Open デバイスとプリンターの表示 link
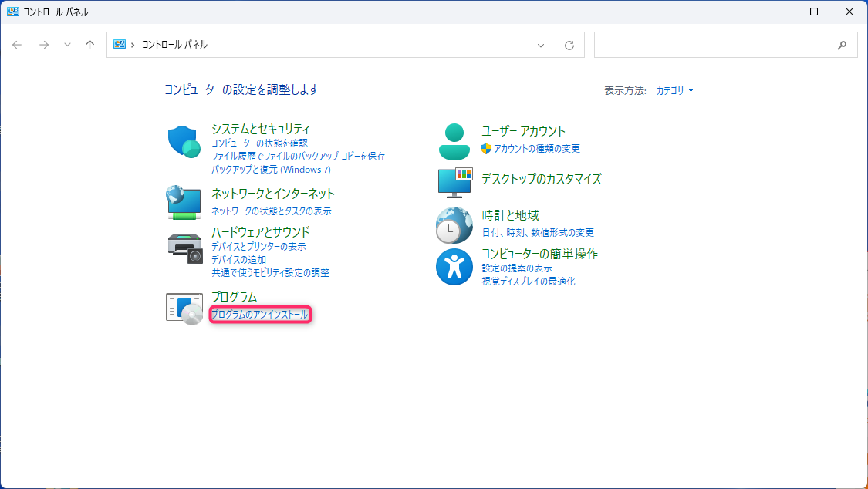The image size is (868, 489). [258, 247]
